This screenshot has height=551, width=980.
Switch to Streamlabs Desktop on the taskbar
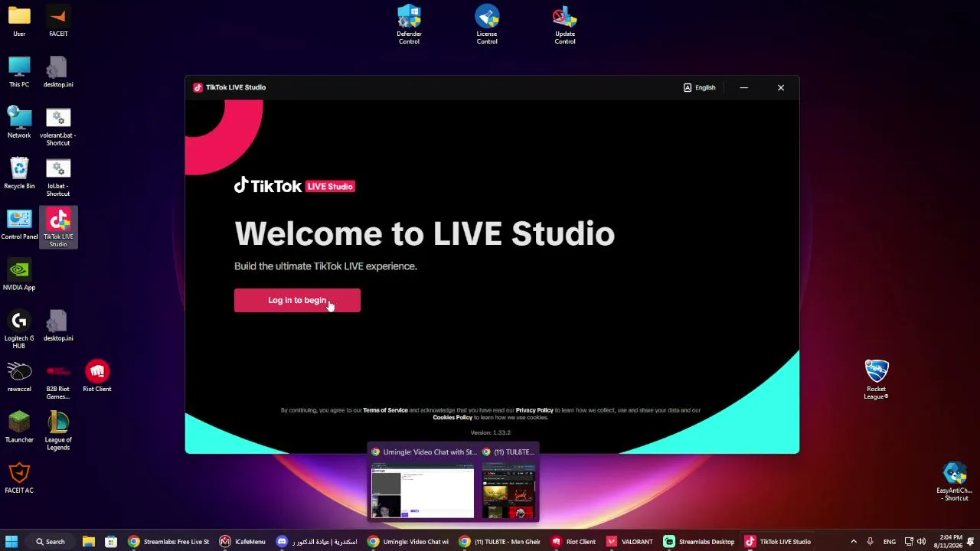(x=699, y=542)
